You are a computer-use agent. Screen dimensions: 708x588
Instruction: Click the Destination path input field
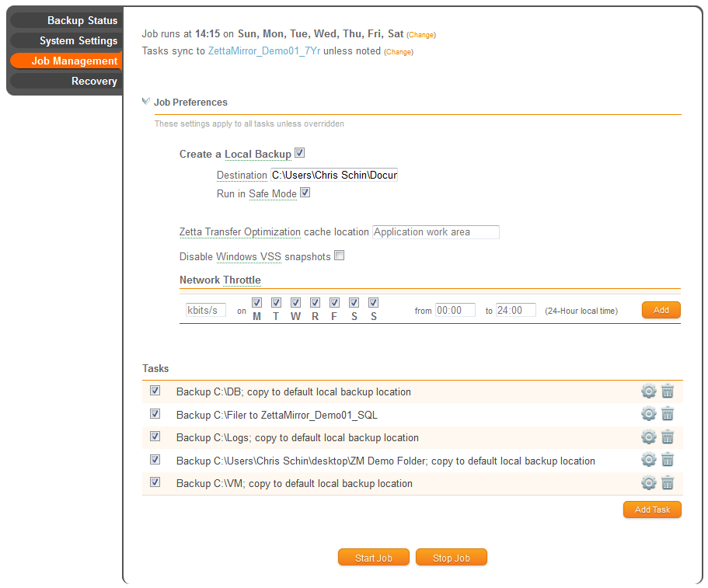point(334,175)
